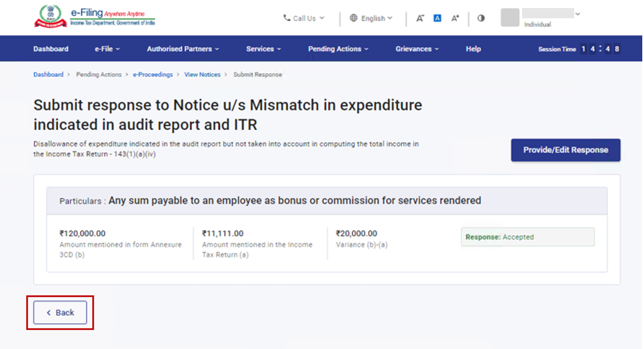Increase font size with large A icon
The height and width of the screenshot is (349, 644).
[455, 18]
